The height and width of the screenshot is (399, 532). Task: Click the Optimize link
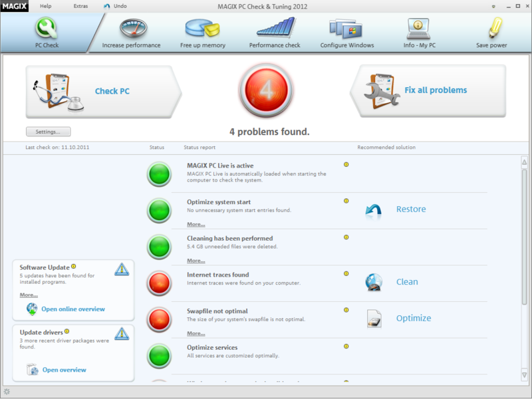click(x=414, y=319)
